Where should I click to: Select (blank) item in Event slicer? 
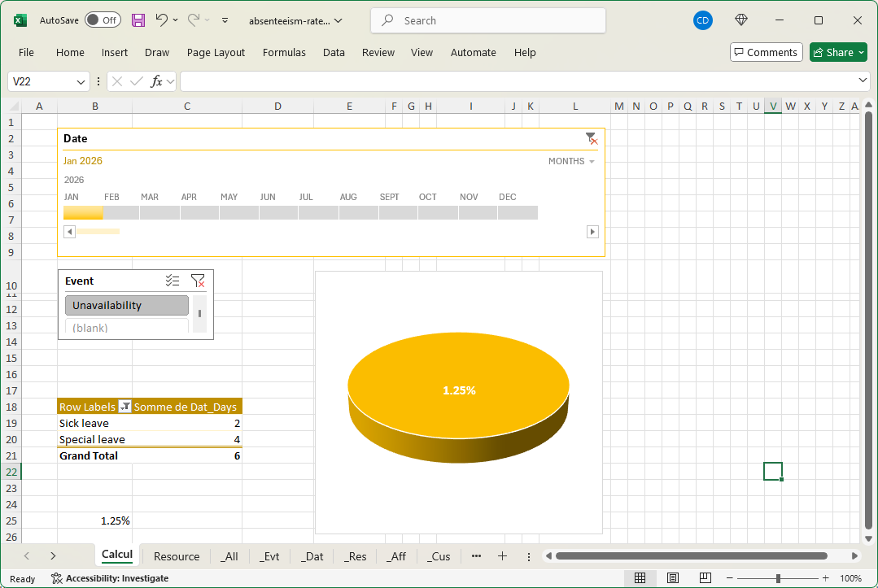point(127,328)
